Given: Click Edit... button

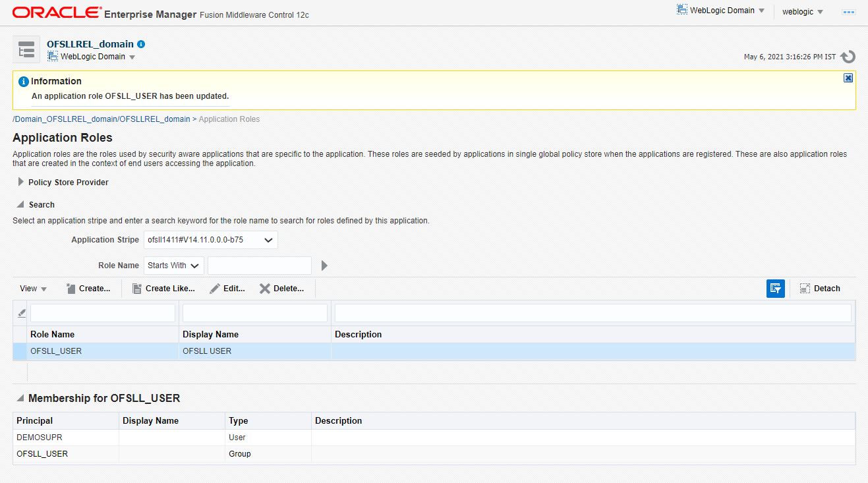Looking at the screenshot, I should 227,289.
